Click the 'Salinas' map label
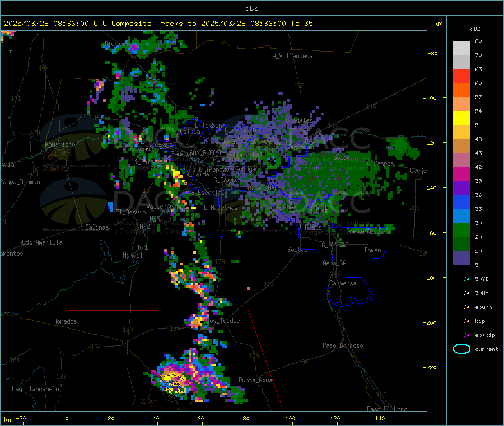The width and height of the screenshot is (504, 426). (97, 227)
